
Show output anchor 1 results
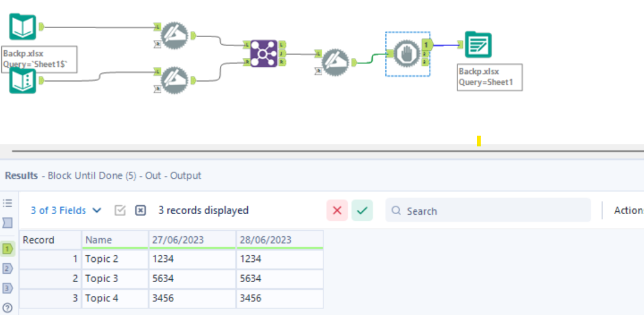(8, 249)
